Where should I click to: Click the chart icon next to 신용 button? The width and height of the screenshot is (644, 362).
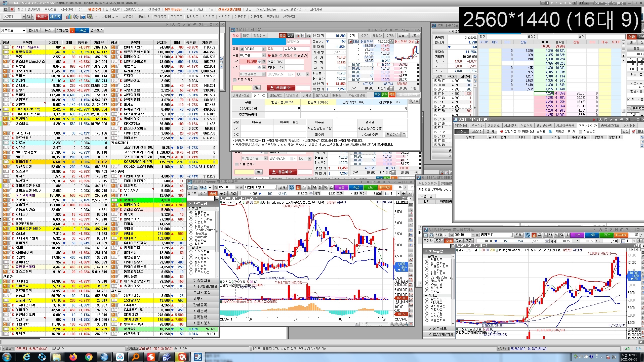tap(303, 36)
